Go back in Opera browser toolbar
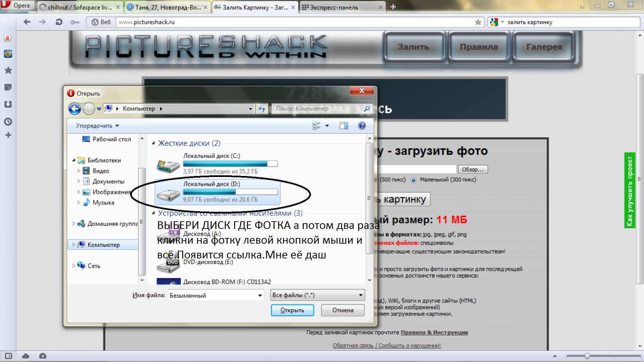644x362 pixels. click(27, 22)
